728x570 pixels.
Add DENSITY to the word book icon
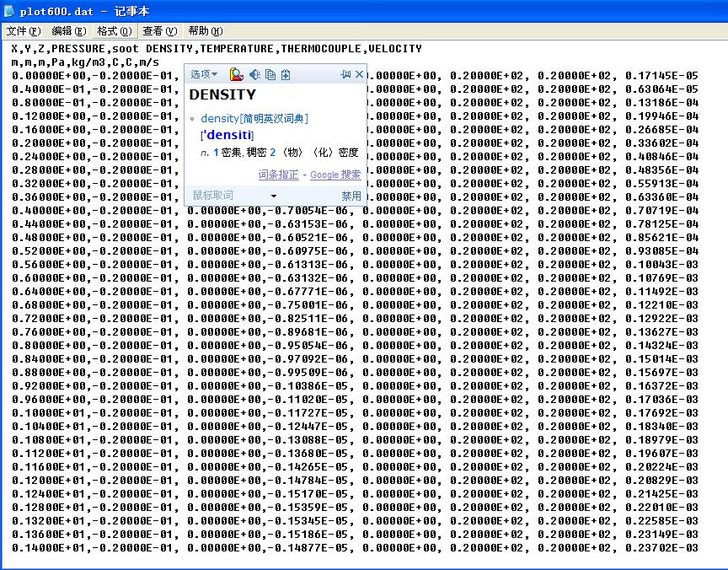(286, 75)
